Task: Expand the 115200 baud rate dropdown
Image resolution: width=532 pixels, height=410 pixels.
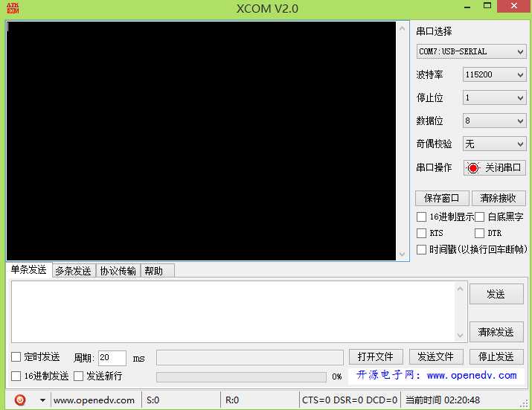Action: tap(494, 74)
